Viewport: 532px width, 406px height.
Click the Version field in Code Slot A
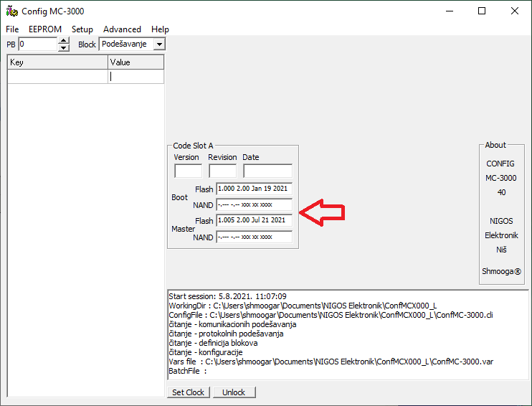[188, 171]
